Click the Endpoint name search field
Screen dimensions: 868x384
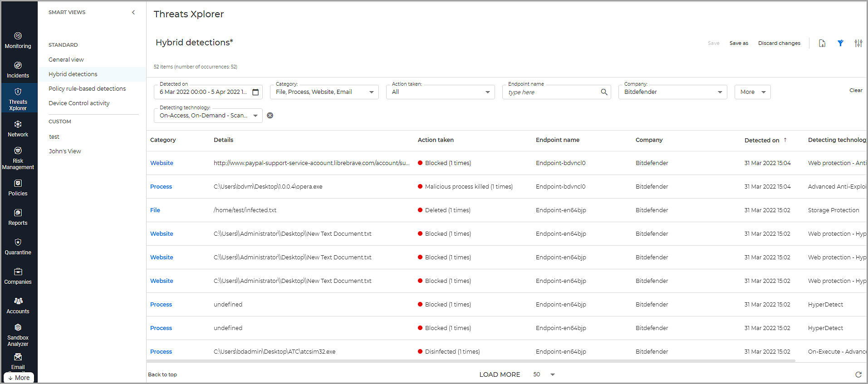pyautogui.click(x=552, y=92)
